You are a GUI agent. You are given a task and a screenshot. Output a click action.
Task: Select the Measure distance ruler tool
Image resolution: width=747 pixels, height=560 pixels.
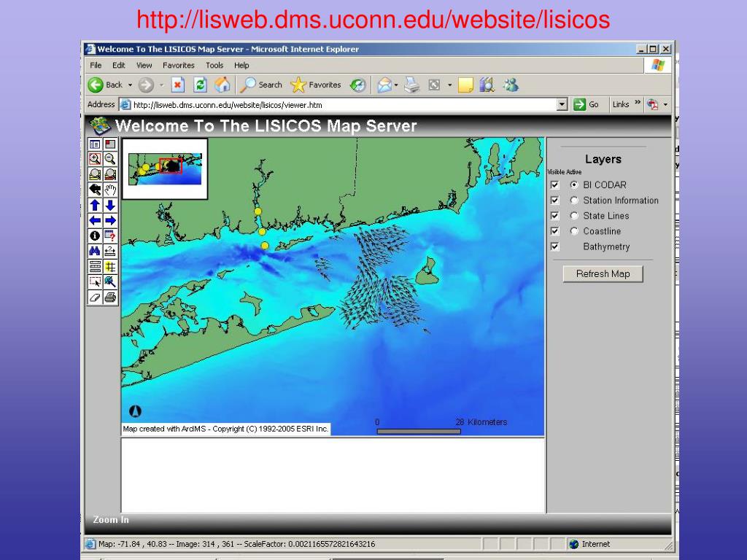[x=110, y=251]
